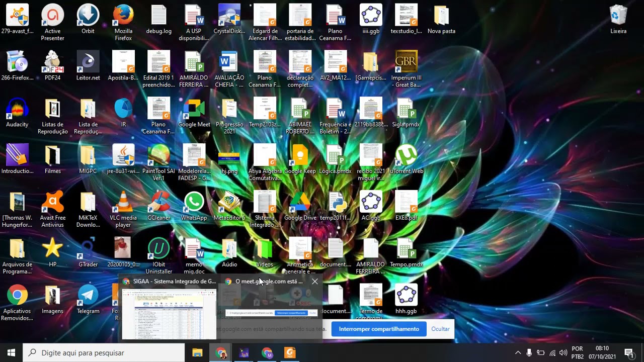
Task: Show hidden system tray icons chevron
Action: coord(518,353)
